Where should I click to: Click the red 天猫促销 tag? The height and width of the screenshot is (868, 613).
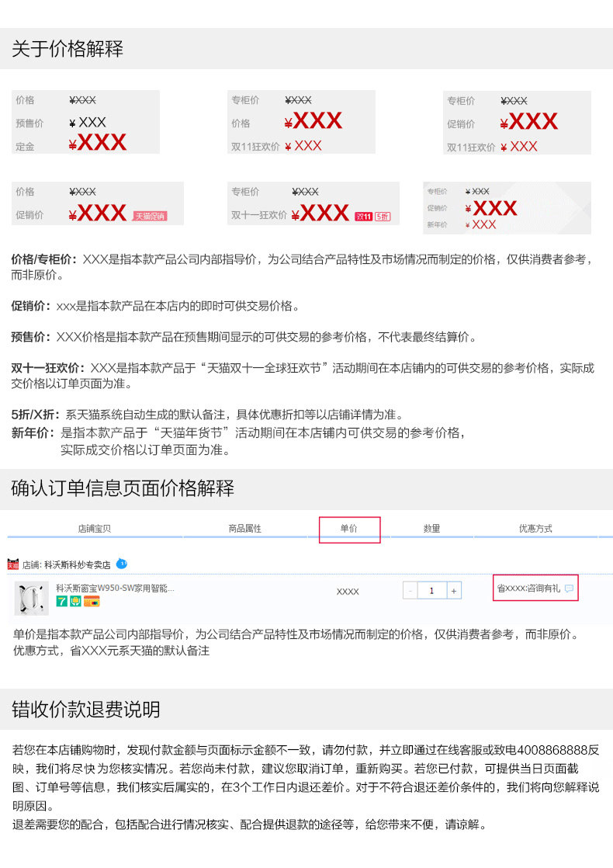(150, 216)
